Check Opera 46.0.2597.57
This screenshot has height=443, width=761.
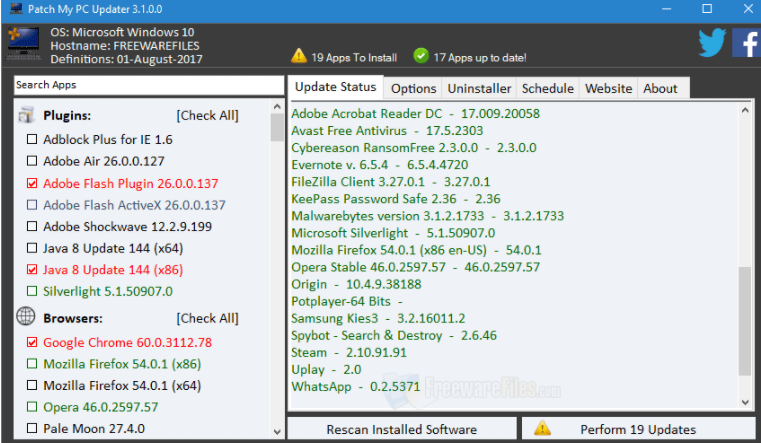coord(32,407)
